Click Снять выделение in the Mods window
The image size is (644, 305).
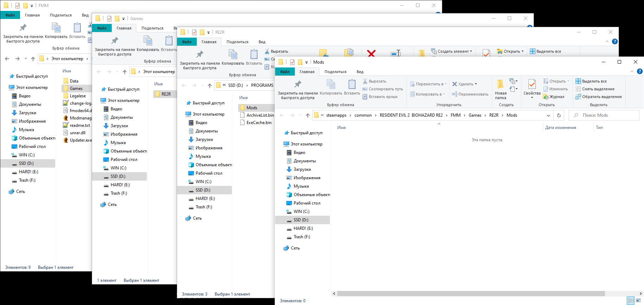click(x=595, y=89)
